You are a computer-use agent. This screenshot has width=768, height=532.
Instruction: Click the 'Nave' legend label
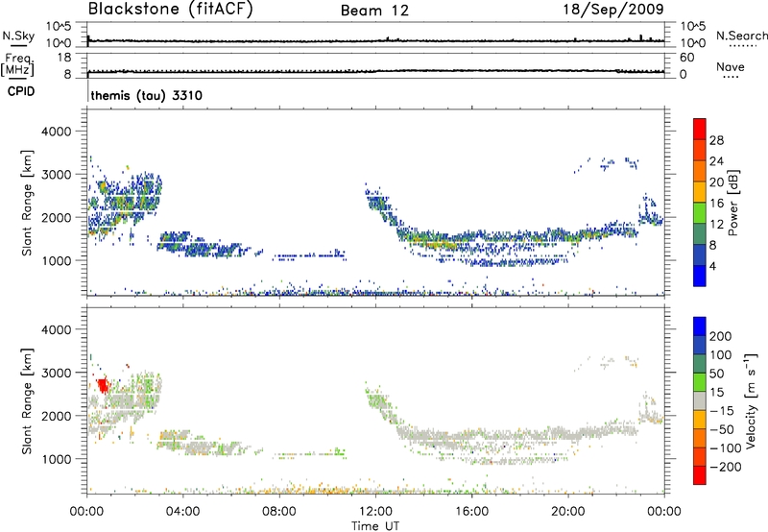(731, 66)
